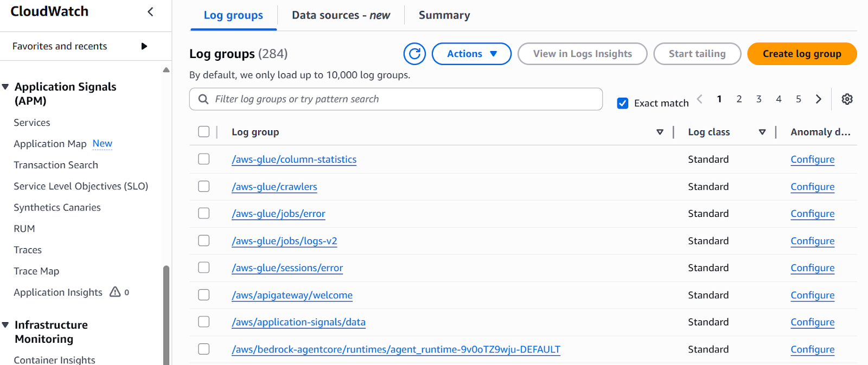Open Application Map in sidebar
Image resolution: width=868 pixels, height=365 pixels.
[50, 144]
